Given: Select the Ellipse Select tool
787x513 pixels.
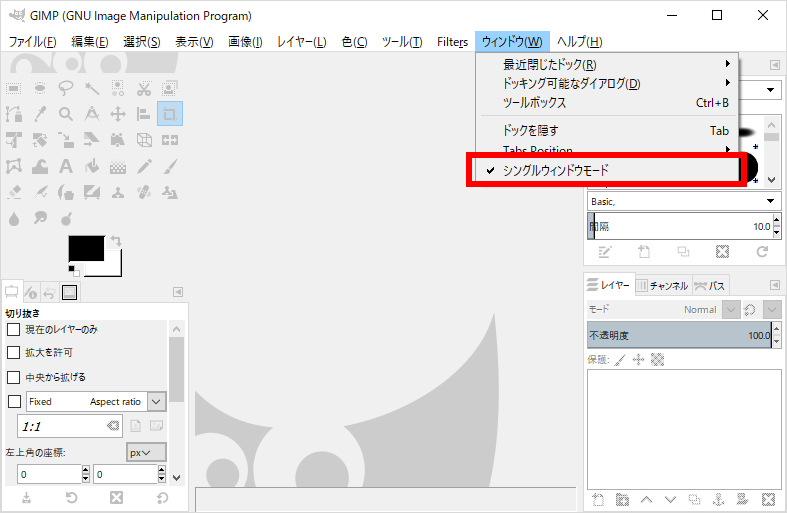Looking at the screenshot, I should 40,89.
